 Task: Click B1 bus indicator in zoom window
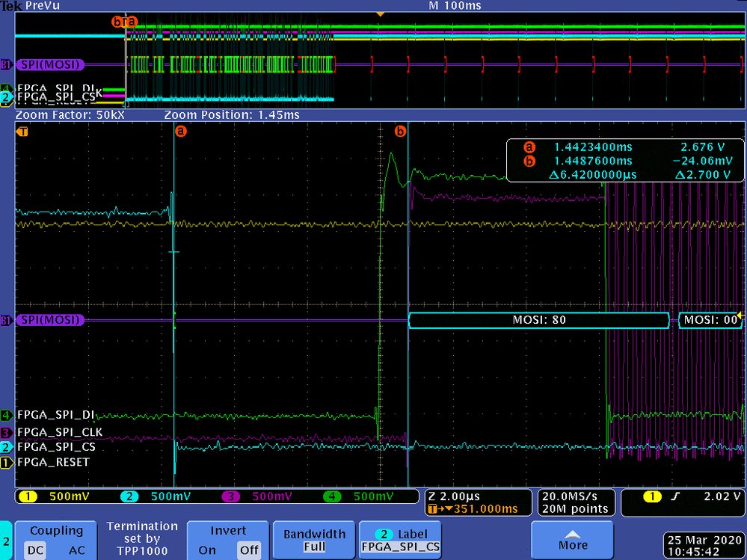click(7, 321)
